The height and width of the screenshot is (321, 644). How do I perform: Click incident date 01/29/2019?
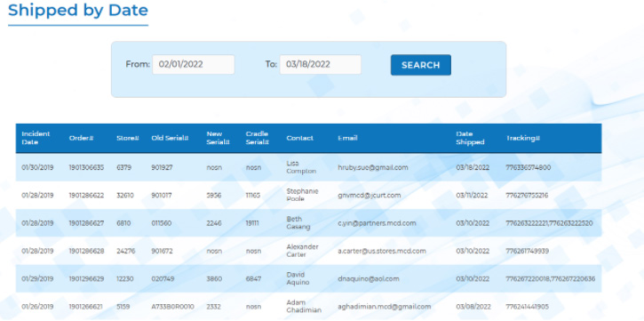[37, 278]
